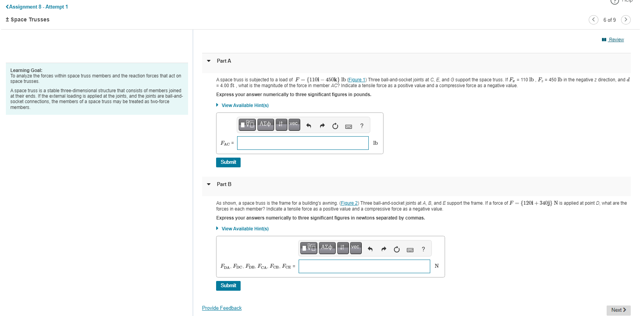
Task: Click the Learning Goal heading
Action: (x=26, y=70)
